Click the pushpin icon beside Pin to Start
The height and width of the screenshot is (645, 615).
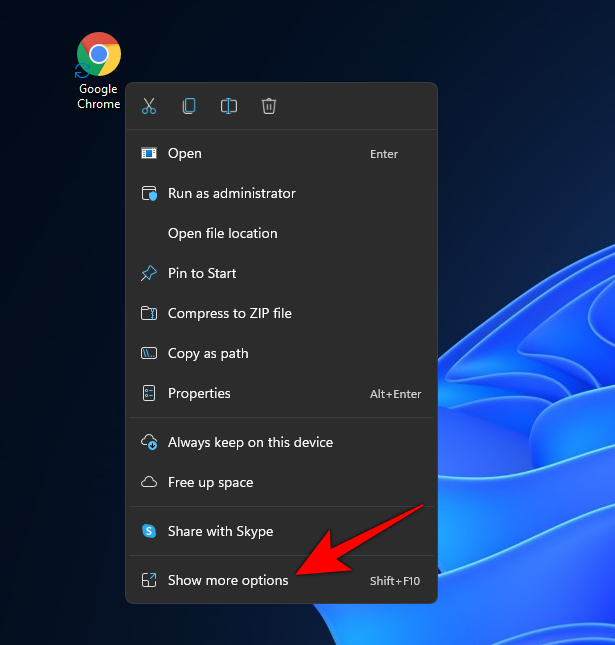pyautogui.click(x=149, y=273)
